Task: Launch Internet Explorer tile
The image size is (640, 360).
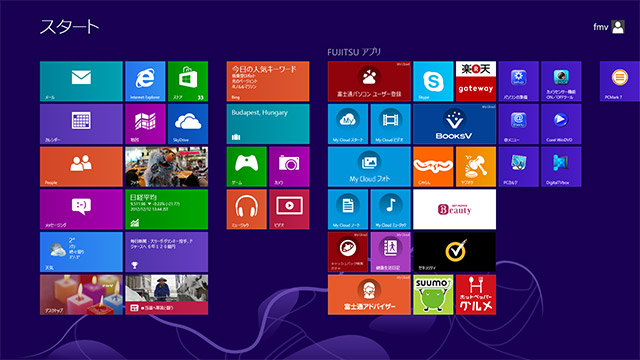Action: (x=145, y=81)
